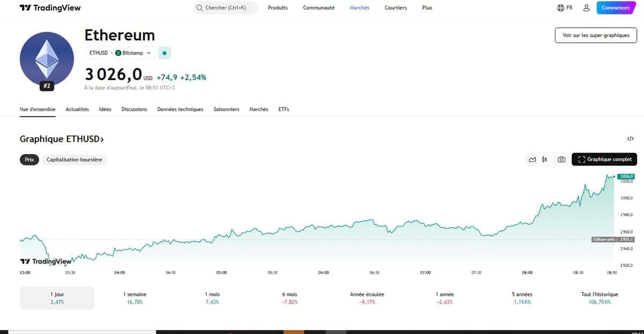This screenshot has height=334, width=644.
Task: Open the Communauté menu
Action: click(319, 8)
